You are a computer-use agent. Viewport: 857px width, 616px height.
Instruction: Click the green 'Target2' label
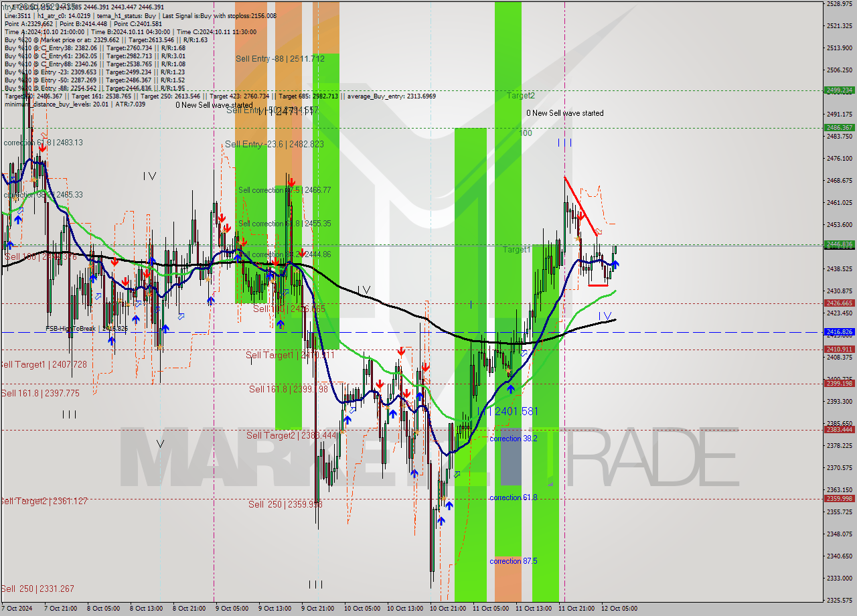pos(520,96)
